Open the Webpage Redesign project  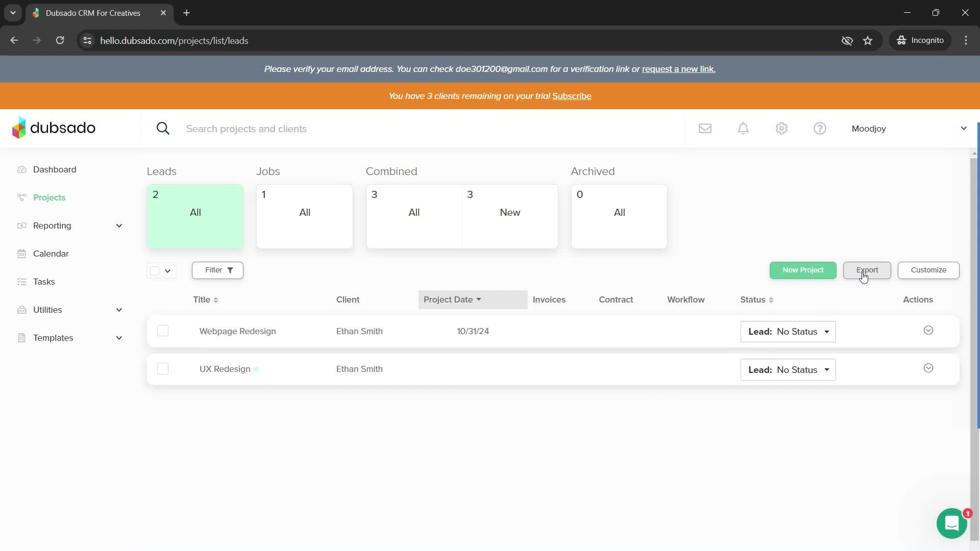click(x=237, y=331)
